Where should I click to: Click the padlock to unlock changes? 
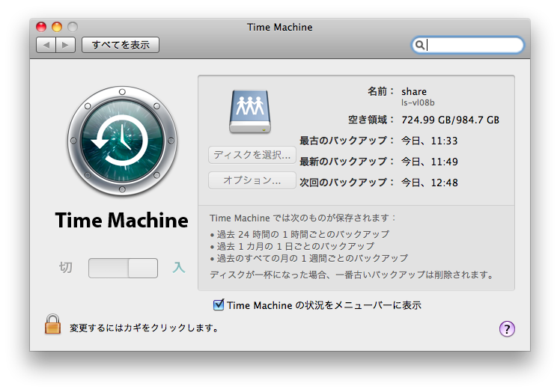click(x=52, y=324)
